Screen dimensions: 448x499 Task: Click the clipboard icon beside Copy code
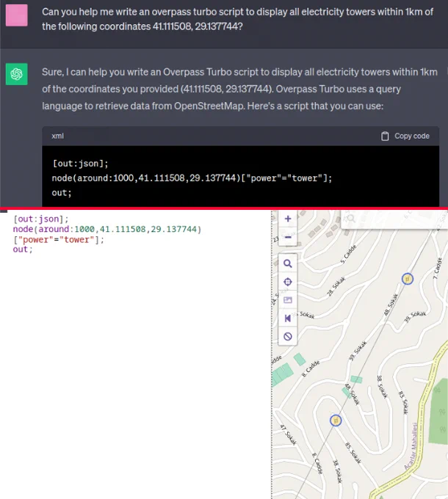tap(385, 136)
